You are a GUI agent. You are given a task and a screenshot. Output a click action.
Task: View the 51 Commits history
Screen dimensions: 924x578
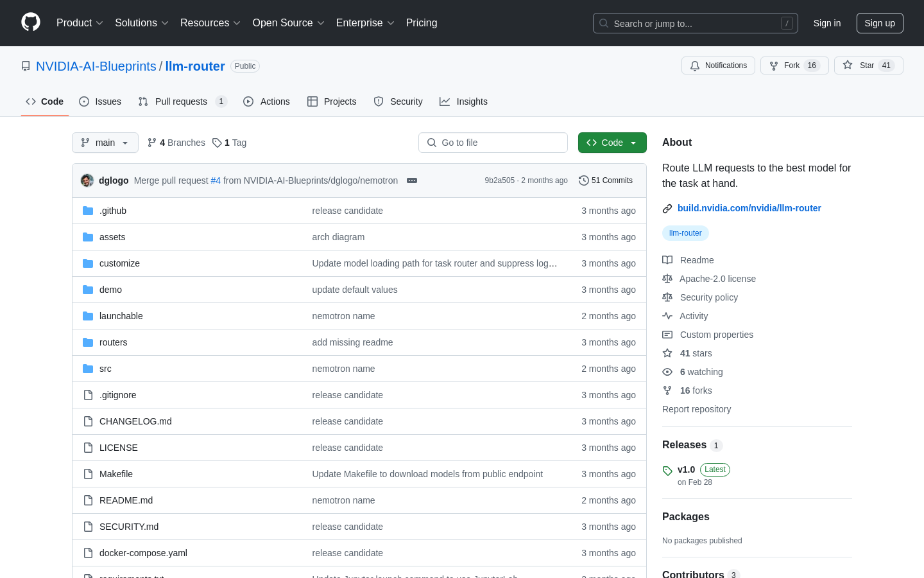click(606, 180)
